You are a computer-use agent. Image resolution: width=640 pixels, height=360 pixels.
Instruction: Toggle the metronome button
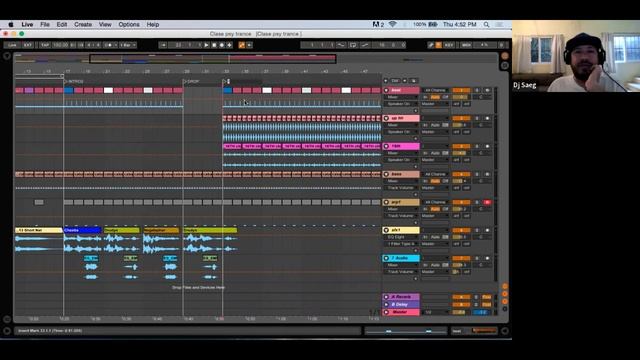pyautogui.click(x=110, y=45)
